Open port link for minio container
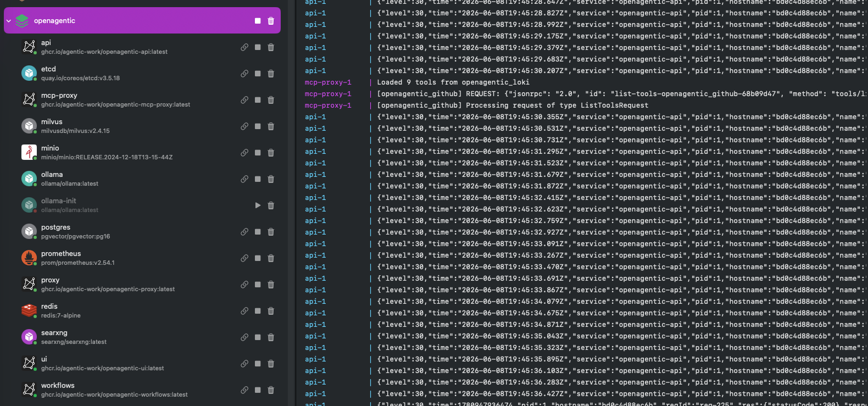 244,153
